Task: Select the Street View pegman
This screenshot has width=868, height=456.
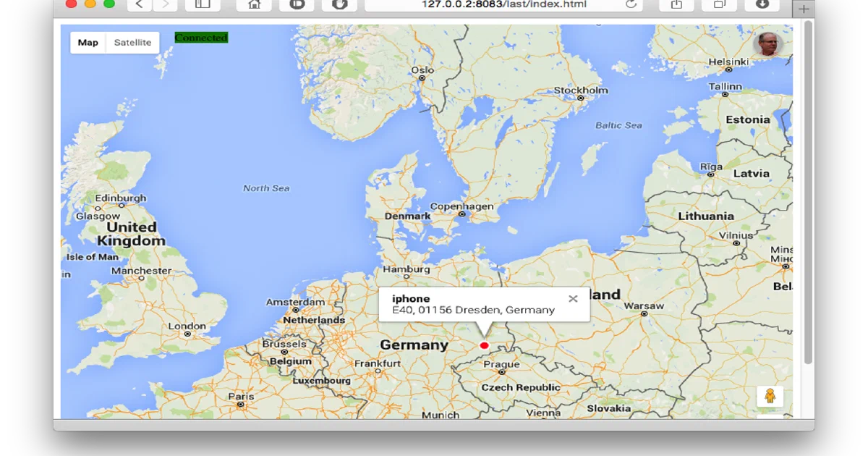Action: click(x=770, y=396)
